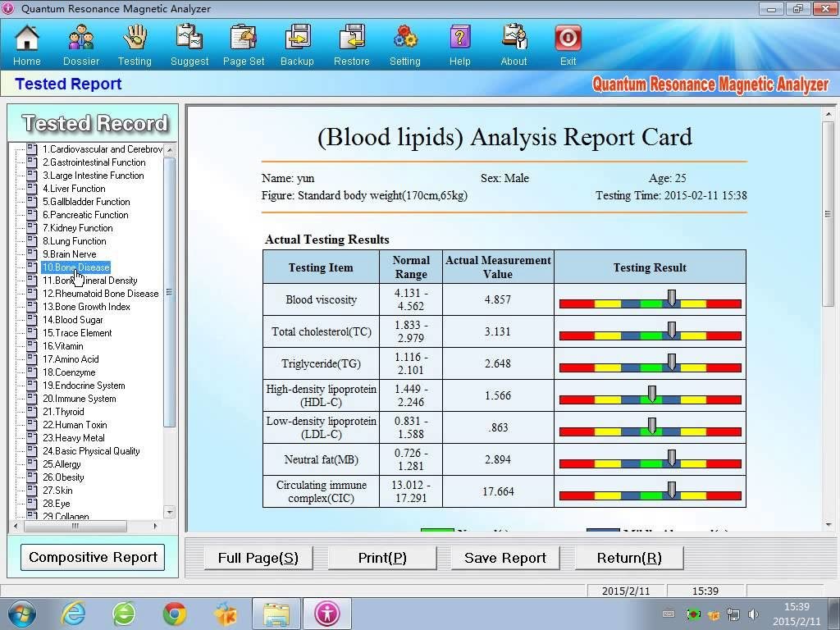Open the Dossier icon
This screenshot has height=630, width=840.
pyautogui.click(x=81, y=38)
